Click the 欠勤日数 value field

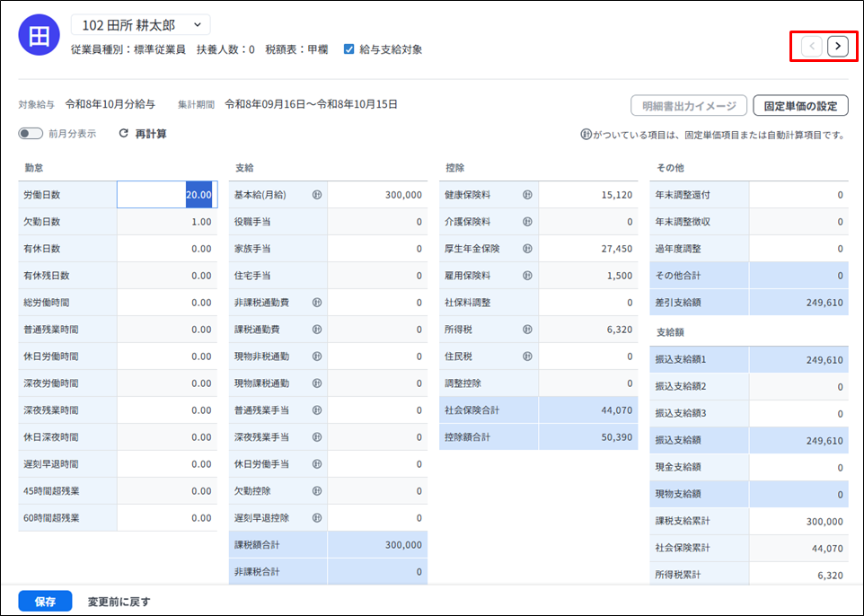point(167,222)
